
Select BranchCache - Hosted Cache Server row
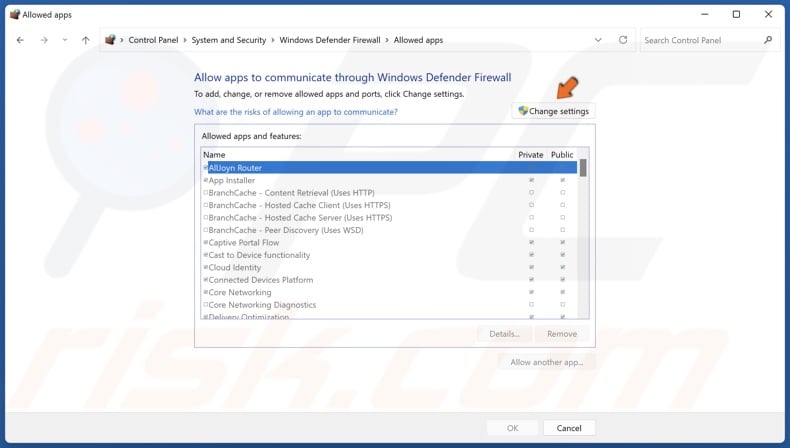click(x=389, y=217)
